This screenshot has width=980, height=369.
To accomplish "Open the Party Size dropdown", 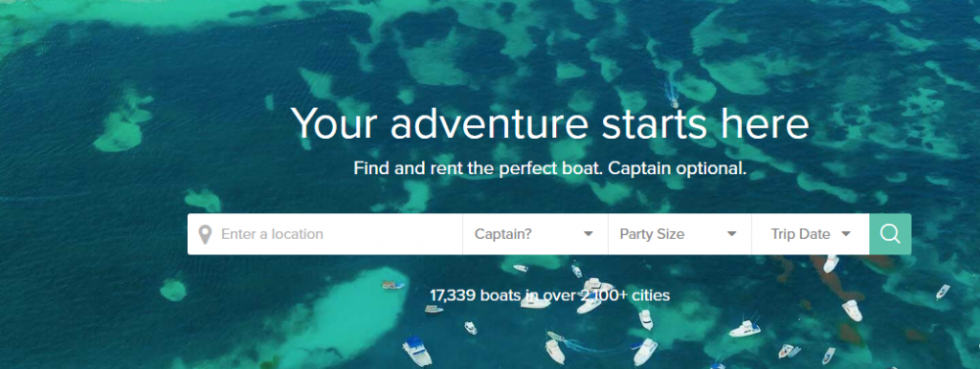I will click(x=679, y=234).
